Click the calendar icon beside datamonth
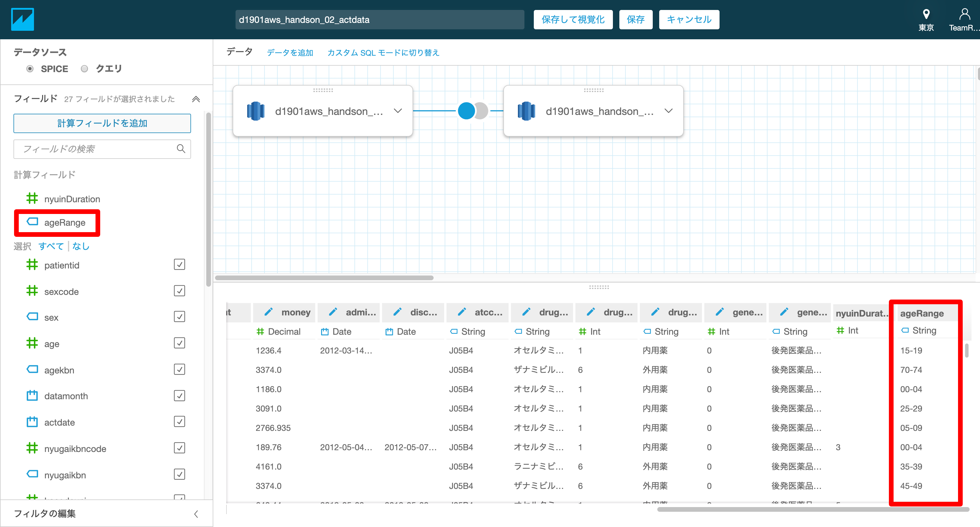Screen dimensions: 980x527 [x=32, y=395]
